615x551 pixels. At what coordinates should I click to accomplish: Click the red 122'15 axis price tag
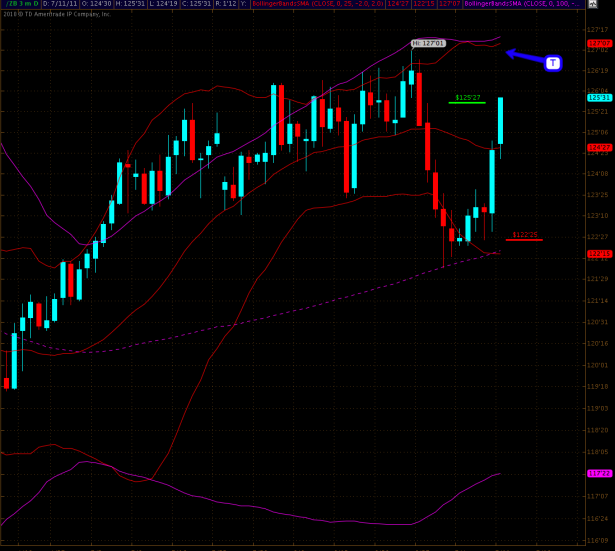[x=599, y=254]
